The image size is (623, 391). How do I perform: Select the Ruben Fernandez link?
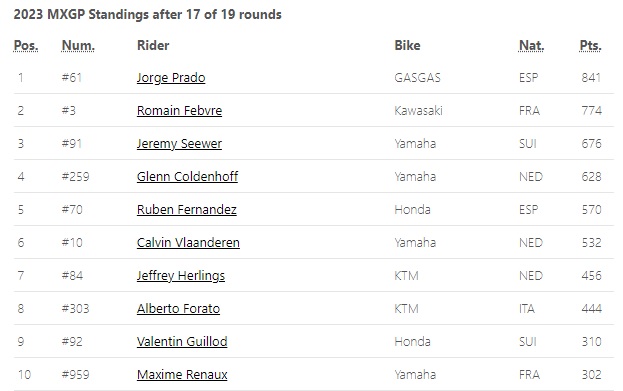point(187,209)
